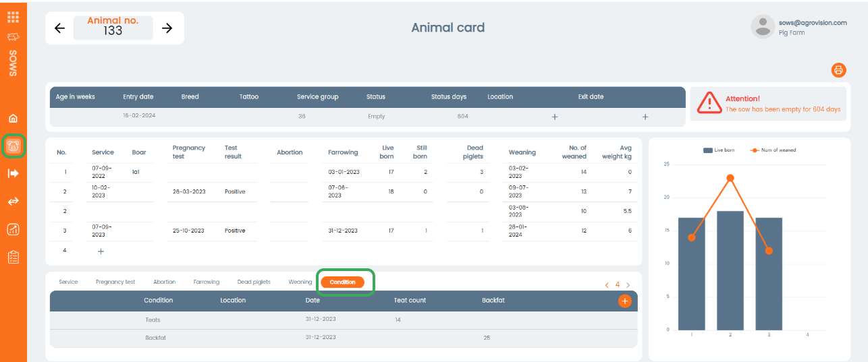Click sows@agrovision.com account link

pyautogui.click(x=813, y=22)
